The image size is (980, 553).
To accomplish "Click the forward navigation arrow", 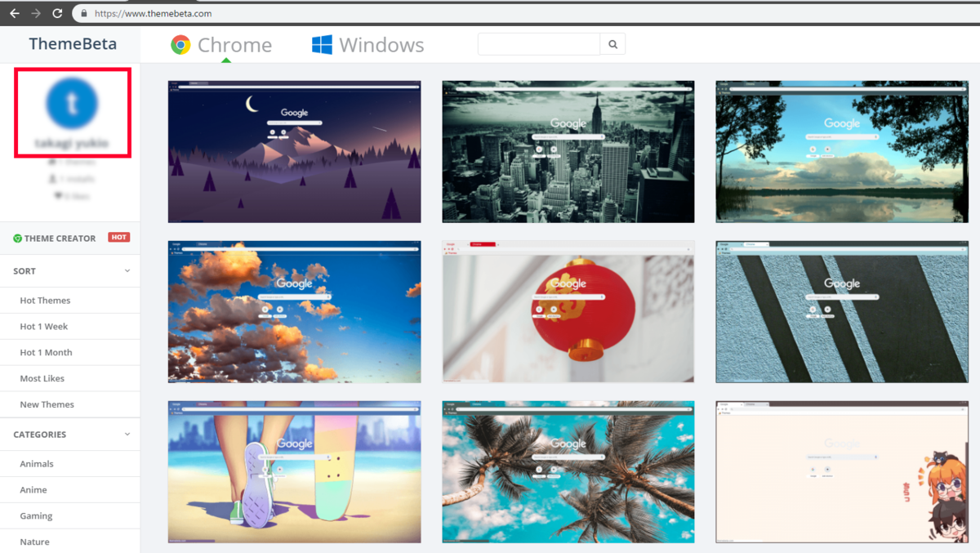I will tap(33, 12).
